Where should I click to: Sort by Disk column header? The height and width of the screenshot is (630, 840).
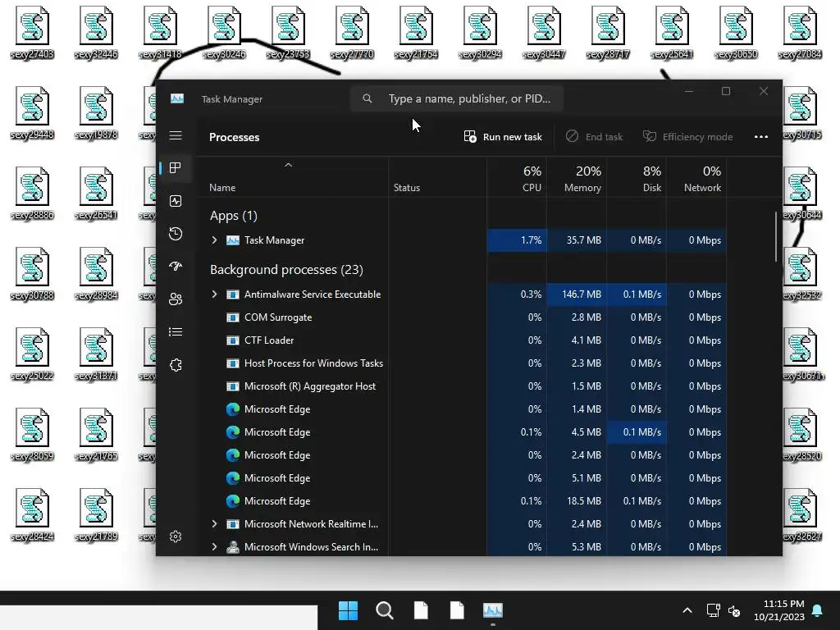coord(637,179)
